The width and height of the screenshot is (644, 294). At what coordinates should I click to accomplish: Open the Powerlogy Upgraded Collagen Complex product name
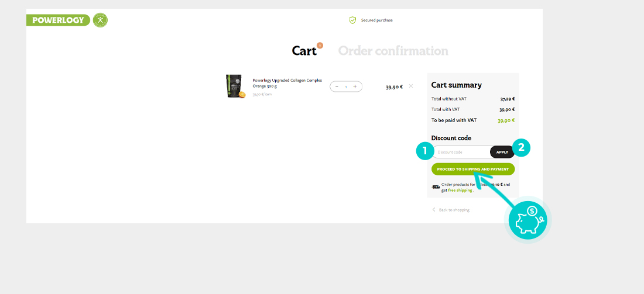pyautogui.click(x=287, y=83)
